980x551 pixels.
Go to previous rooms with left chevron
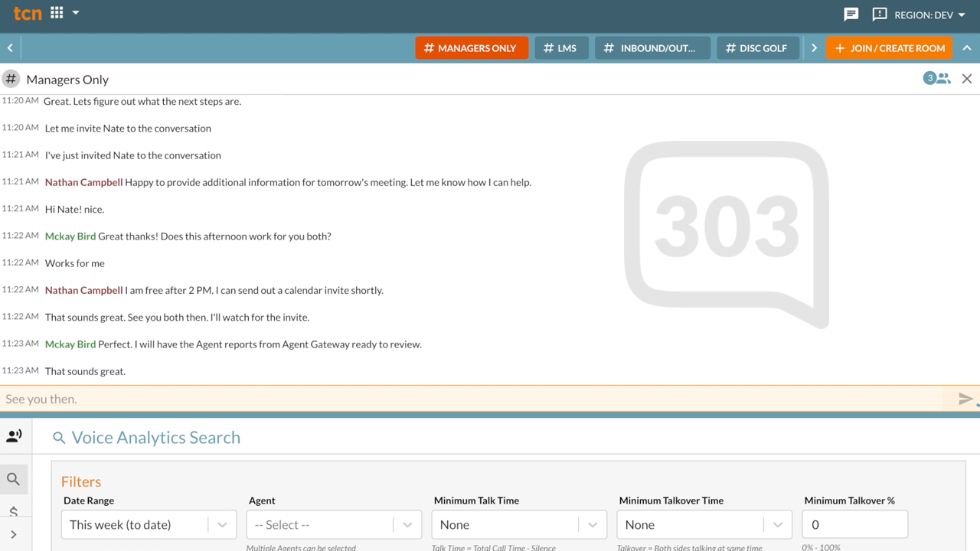10,48
